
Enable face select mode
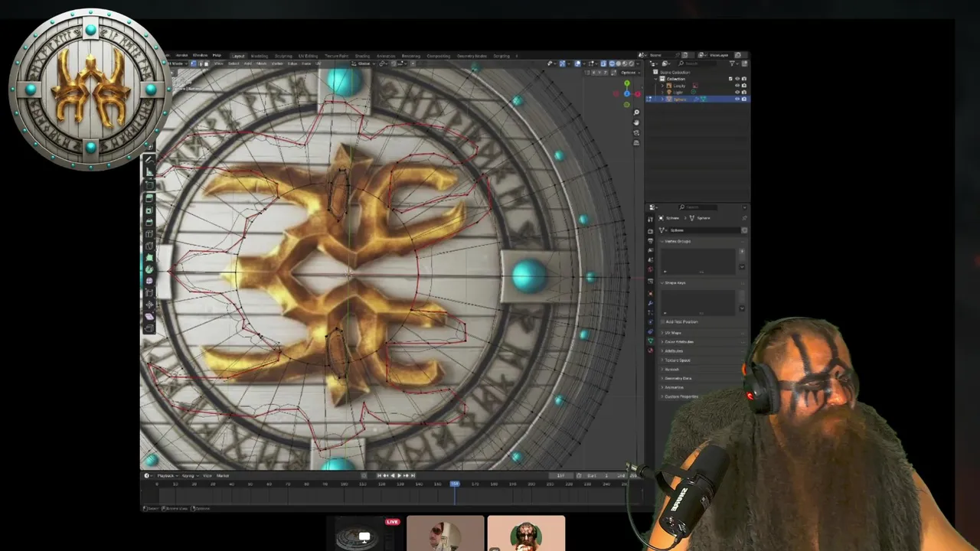click(x=206, y=64)
